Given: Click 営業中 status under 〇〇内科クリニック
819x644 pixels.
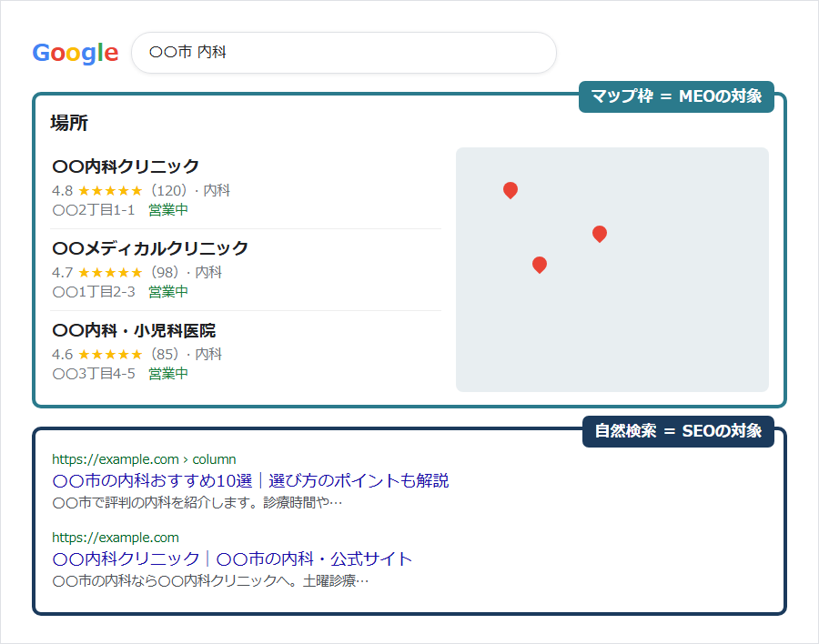Looking at the screenshot, I should tap(168, 210).
